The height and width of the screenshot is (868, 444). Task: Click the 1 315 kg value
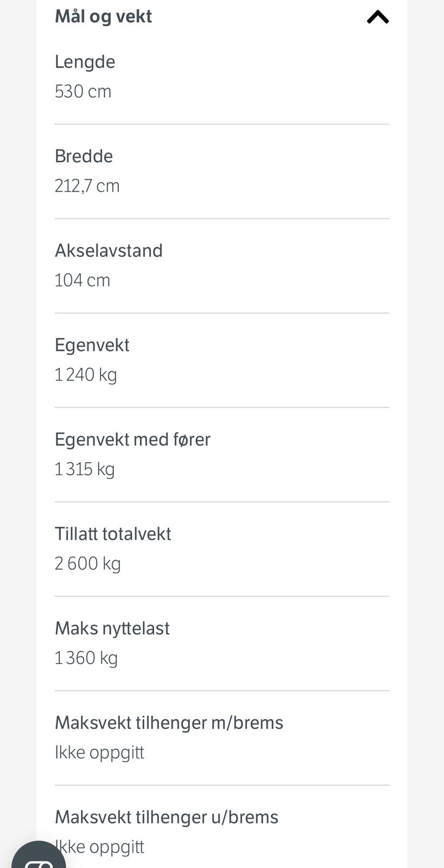85,469
